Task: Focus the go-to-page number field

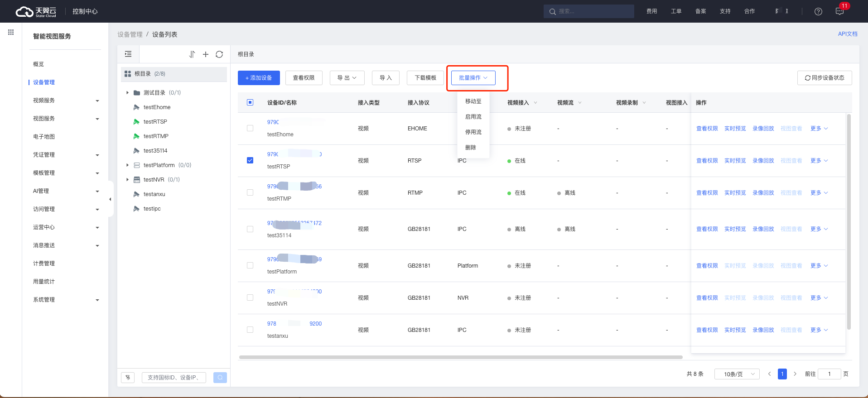Action: click(829, 374)
